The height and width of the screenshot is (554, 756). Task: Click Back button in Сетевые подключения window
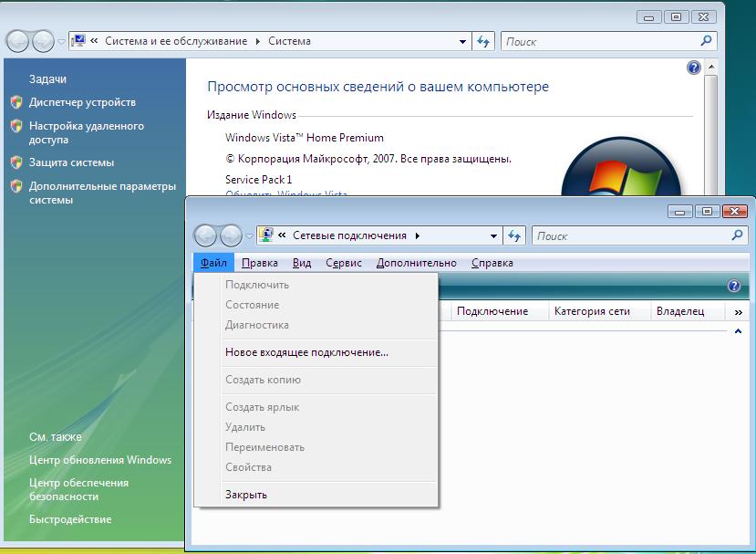(206, 236)
